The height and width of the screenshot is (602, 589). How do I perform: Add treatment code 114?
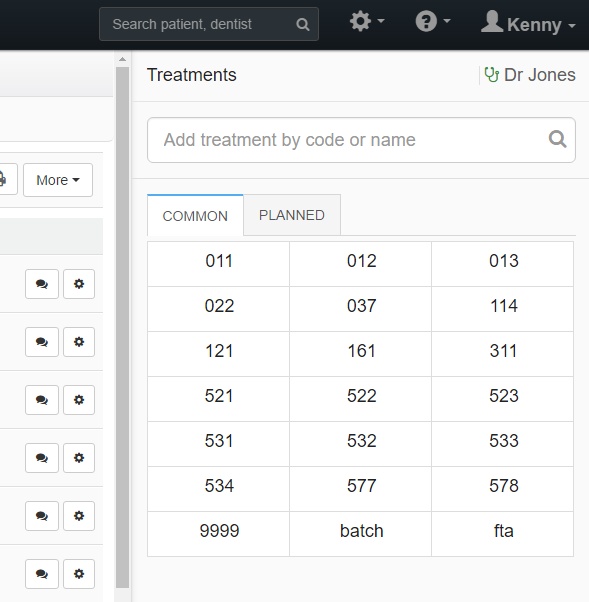503,309
